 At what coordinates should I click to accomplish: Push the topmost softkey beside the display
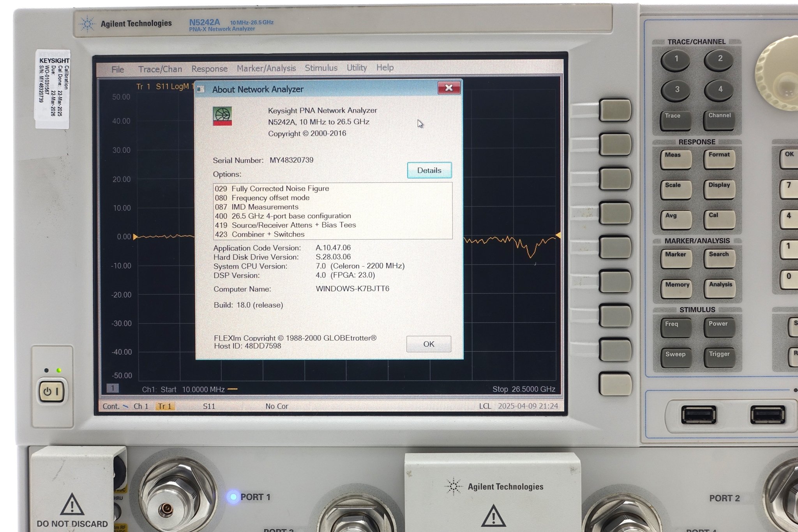[x=615, y=110]
